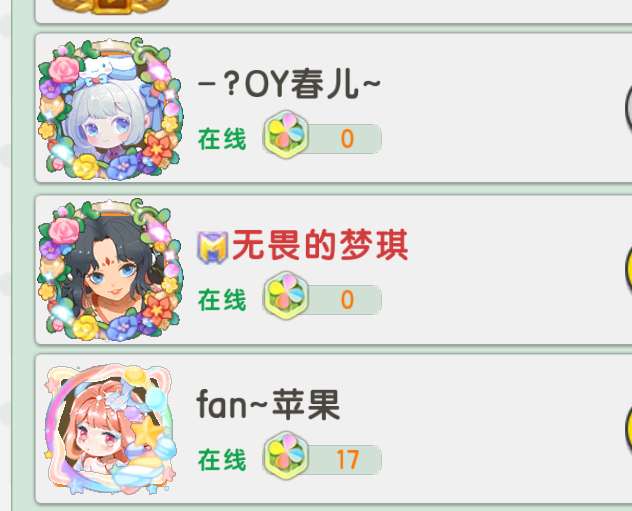Click the yellow button in 无畏的梦琪 row

tap(628, 270)
